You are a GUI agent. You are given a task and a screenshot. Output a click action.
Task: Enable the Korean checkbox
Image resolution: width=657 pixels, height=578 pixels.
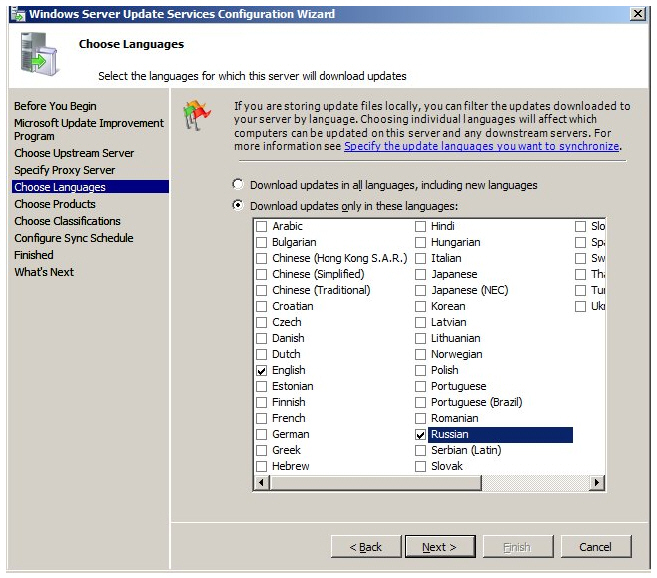pyautogui.click(x=420, y=306)
